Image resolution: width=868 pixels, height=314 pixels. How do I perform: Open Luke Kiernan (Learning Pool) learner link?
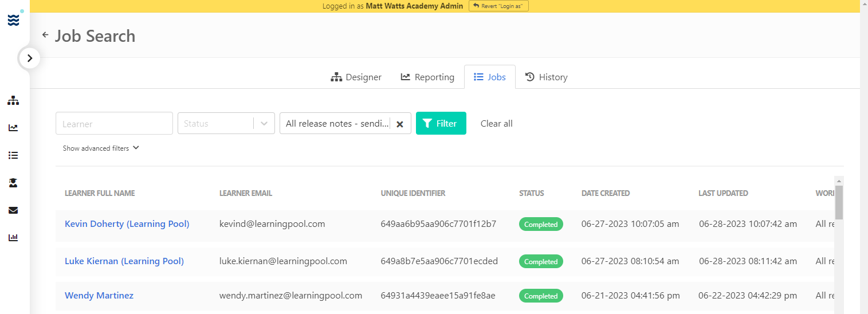pos(124,261)
